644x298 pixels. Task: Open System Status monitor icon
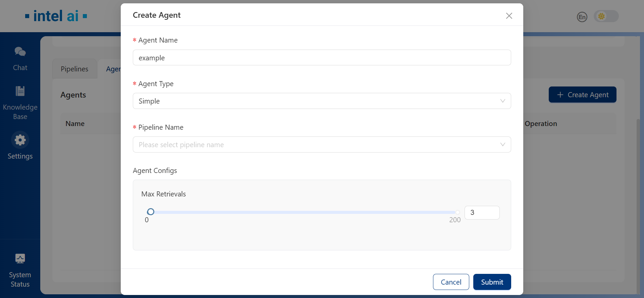click(20, 258)
